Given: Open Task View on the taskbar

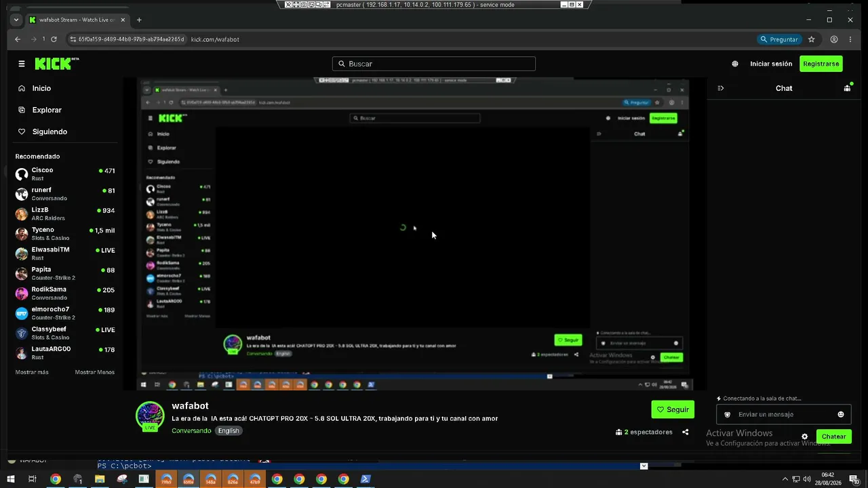Looking at the screenshot, I should point(32,479).
